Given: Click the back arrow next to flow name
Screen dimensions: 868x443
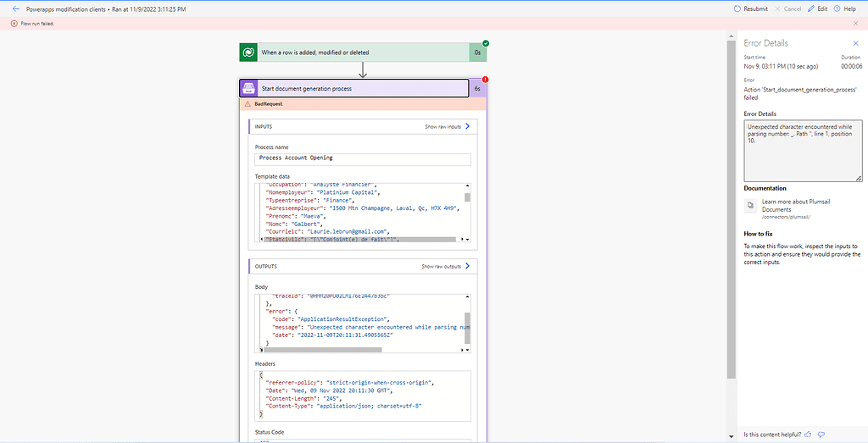Looking at the screenshot, I should coord(15,8).
